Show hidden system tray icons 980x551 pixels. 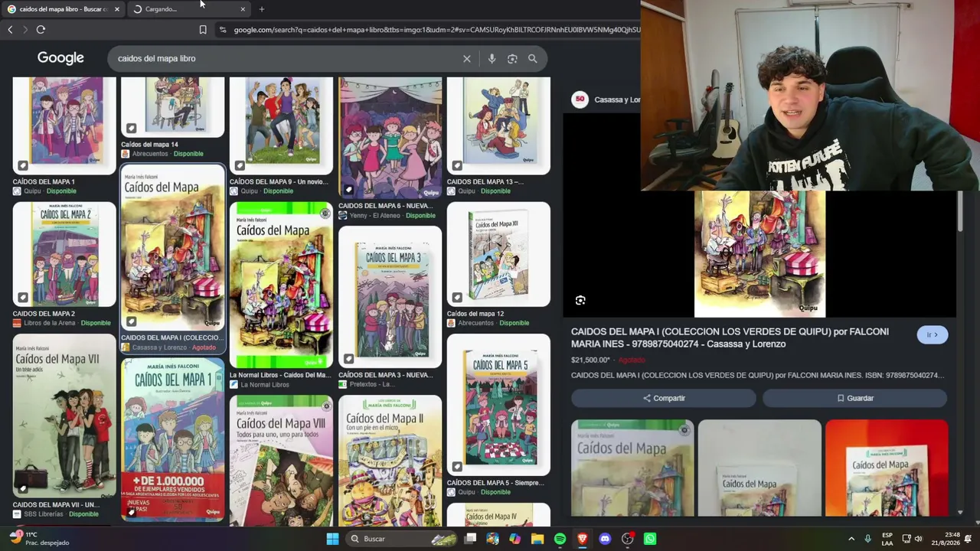(851, 539)
